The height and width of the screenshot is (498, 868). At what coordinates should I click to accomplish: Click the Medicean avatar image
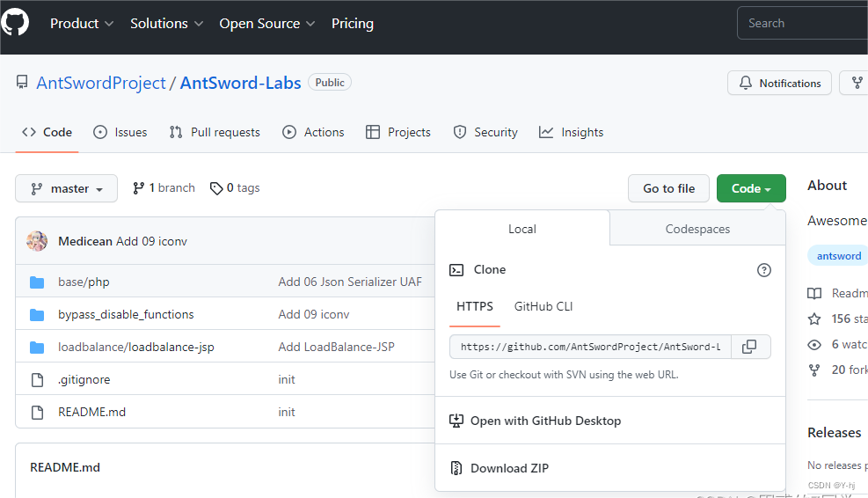[37, 241]
